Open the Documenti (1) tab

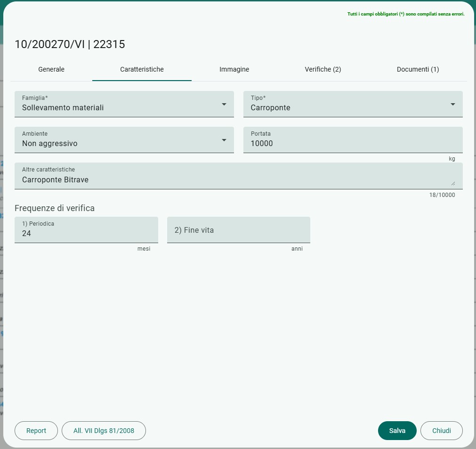(x=418, y=69)
